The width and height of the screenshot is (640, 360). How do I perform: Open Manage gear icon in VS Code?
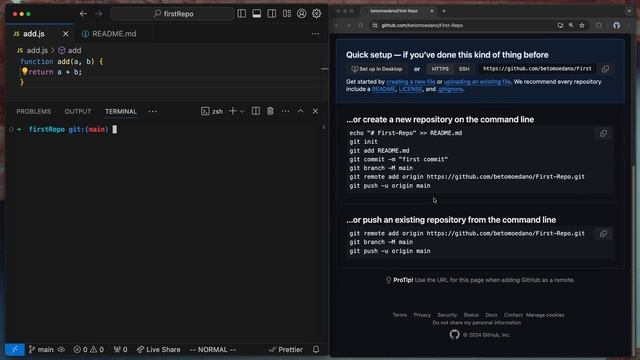317,13
